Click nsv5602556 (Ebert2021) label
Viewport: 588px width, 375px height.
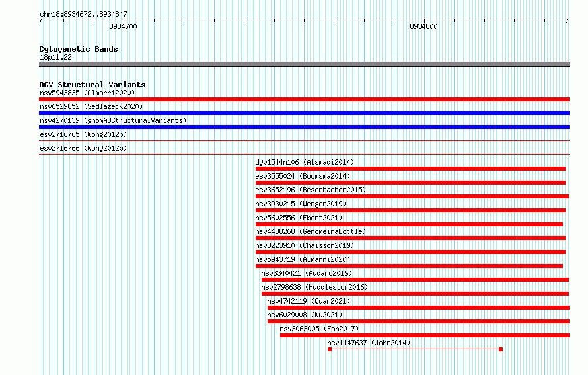(299, 218)
